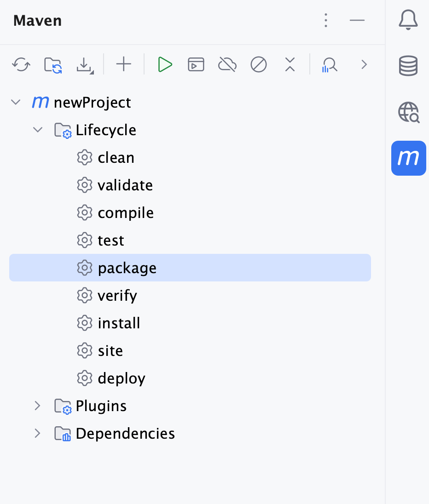Open the Dependency Analyzer
Image resolution: width=429 pixels, height=504 pixels.
point(330,64)
